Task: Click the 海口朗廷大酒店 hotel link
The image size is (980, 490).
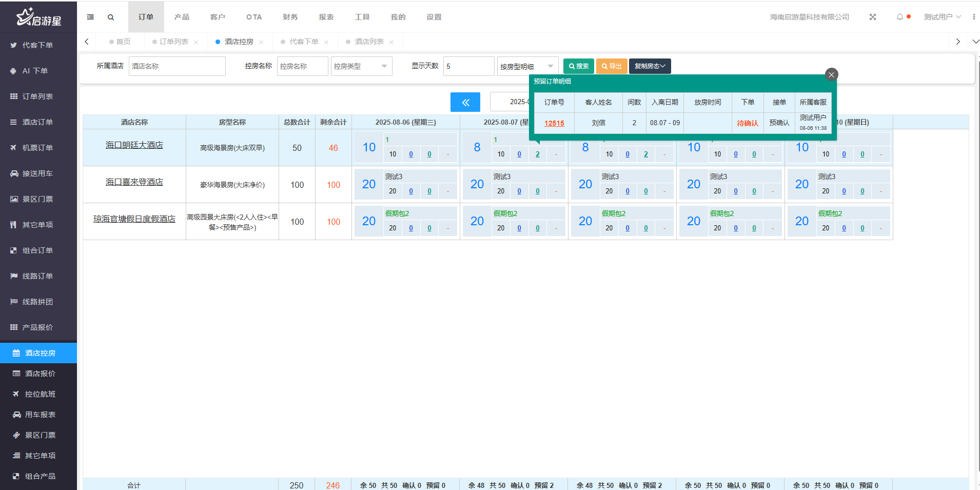Action: tap(134, 145)
